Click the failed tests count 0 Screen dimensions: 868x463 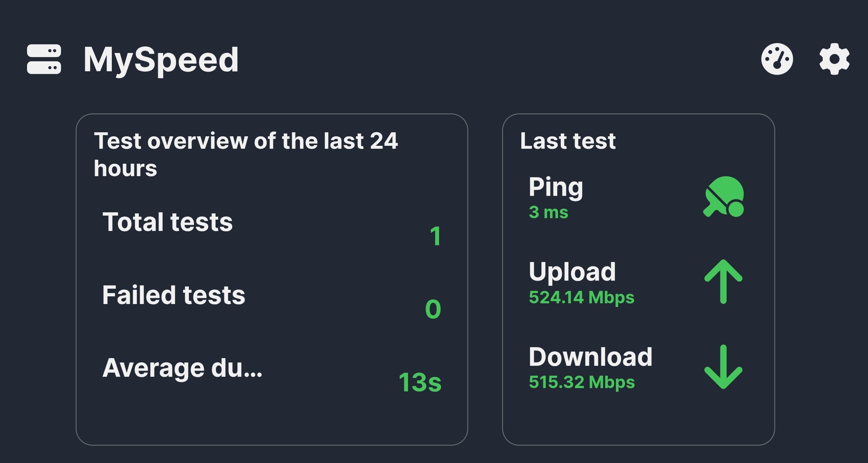(x=433, y=309)
